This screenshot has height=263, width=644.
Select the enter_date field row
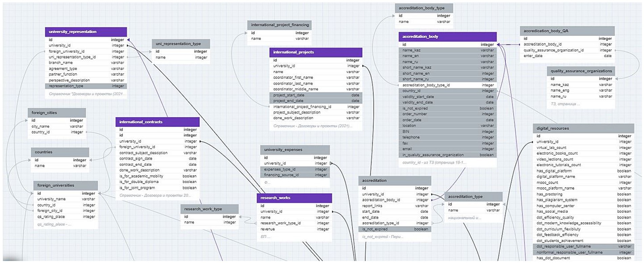point(567,56)
